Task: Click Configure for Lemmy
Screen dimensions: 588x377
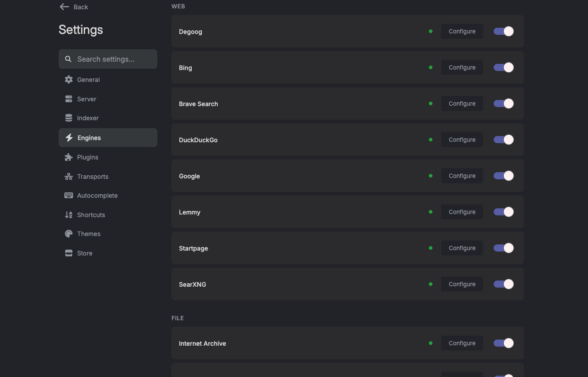Action: [462, 212]
